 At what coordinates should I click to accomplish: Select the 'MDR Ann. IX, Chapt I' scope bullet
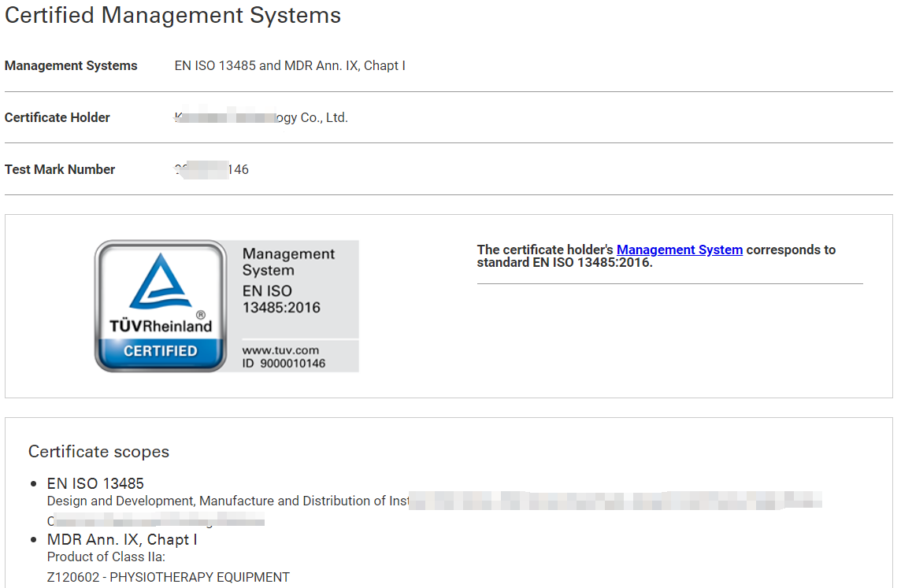point(122,540)
